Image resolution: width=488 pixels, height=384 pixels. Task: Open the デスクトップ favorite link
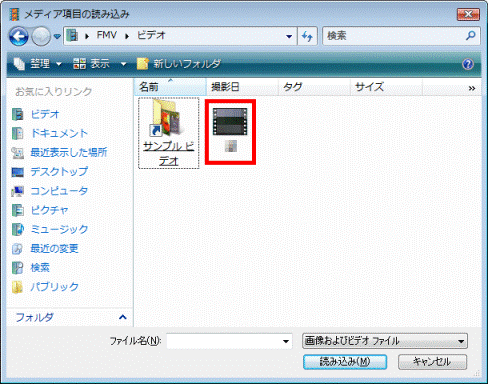[x=59, y=171]
